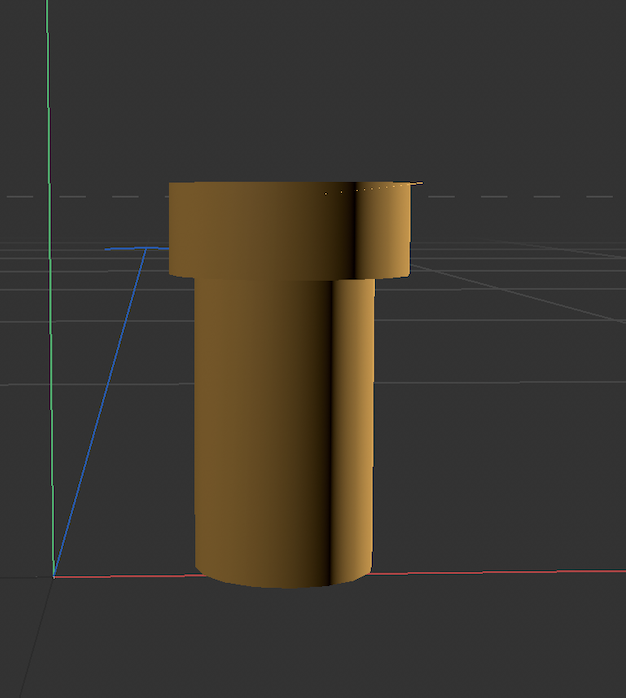Click the blue diagonal axis line
This screenshot has height=698, width=626.
click(100, 410)
